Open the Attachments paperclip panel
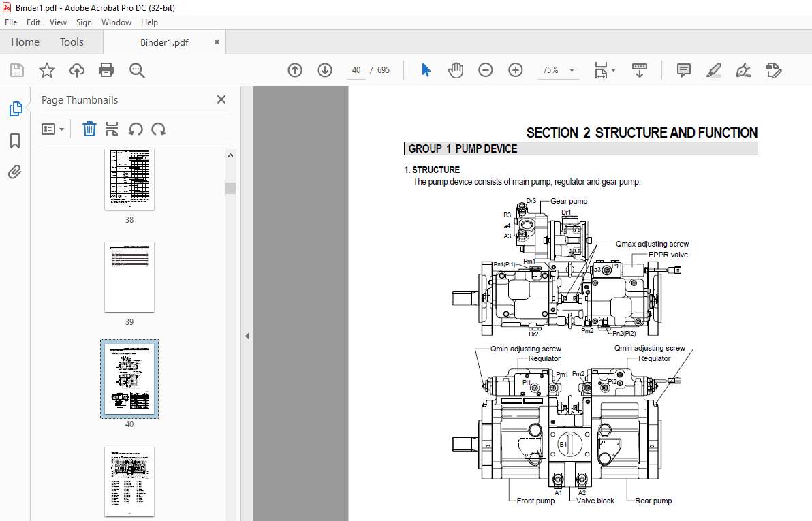 pyautogui.click(x=15, y=172)
